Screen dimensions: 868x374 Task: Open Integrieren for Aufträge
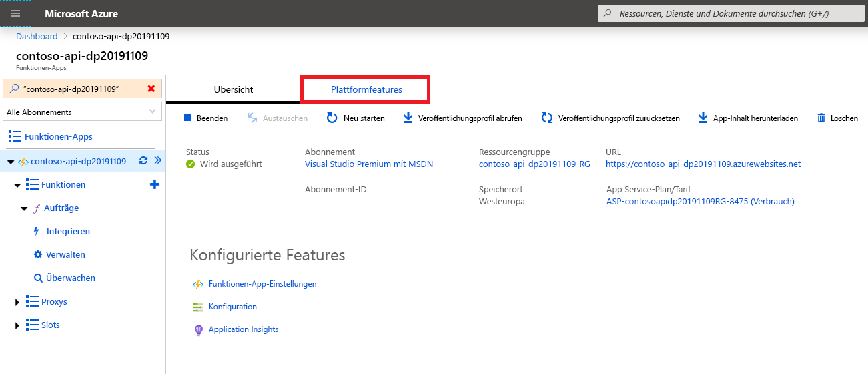[x=68, y=231]
